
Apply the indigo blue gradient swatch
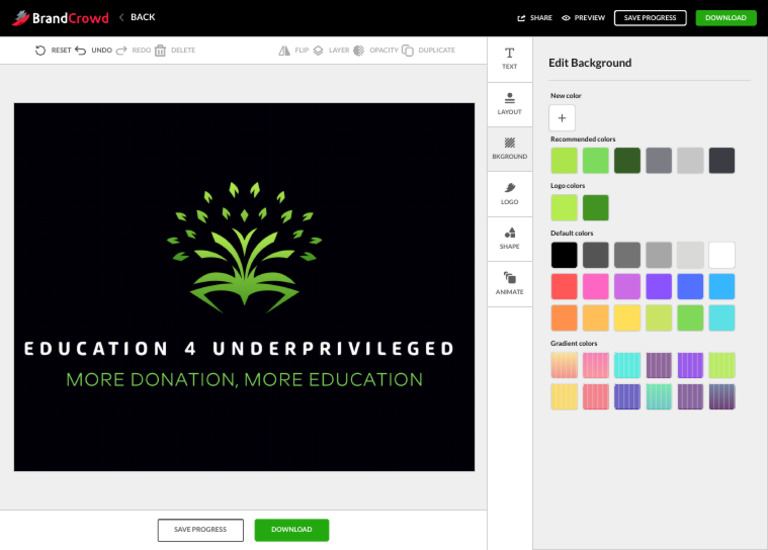click(627, 397)
